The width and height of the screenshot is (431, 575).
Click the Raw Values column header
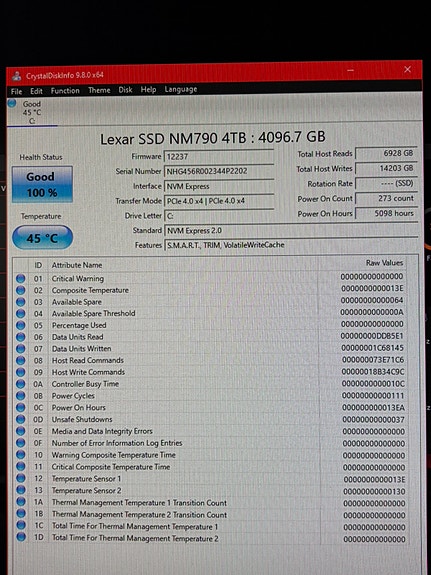[x=384, y=263]
